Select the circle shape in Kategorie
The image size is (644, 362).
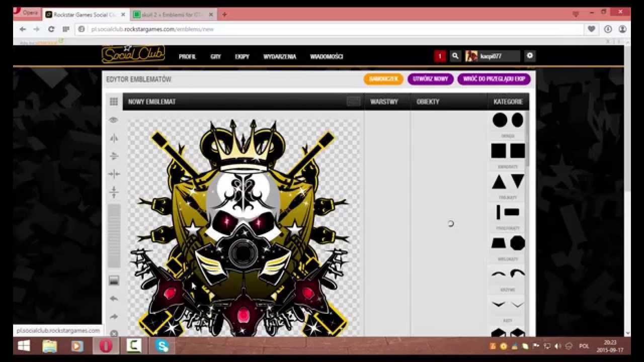[x=500, y=120]
